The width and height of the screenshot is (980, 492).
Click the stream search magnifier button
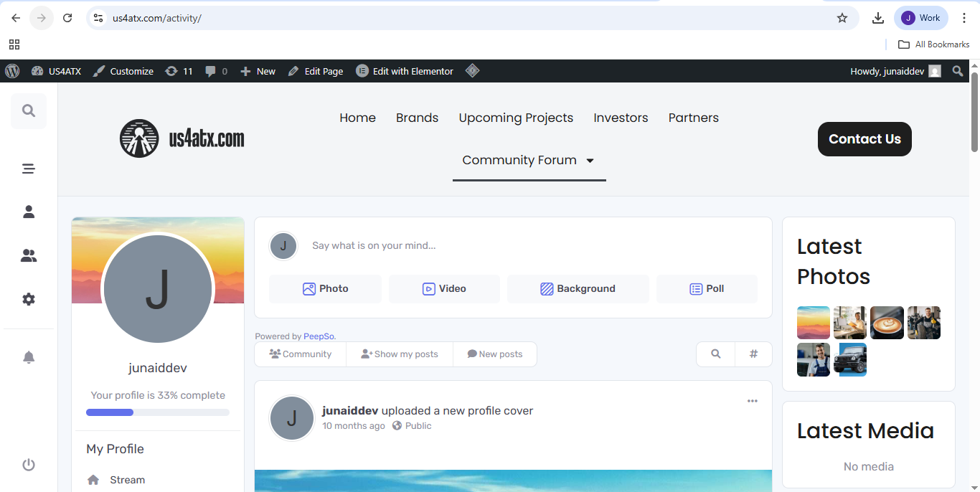tap(715, 354)
